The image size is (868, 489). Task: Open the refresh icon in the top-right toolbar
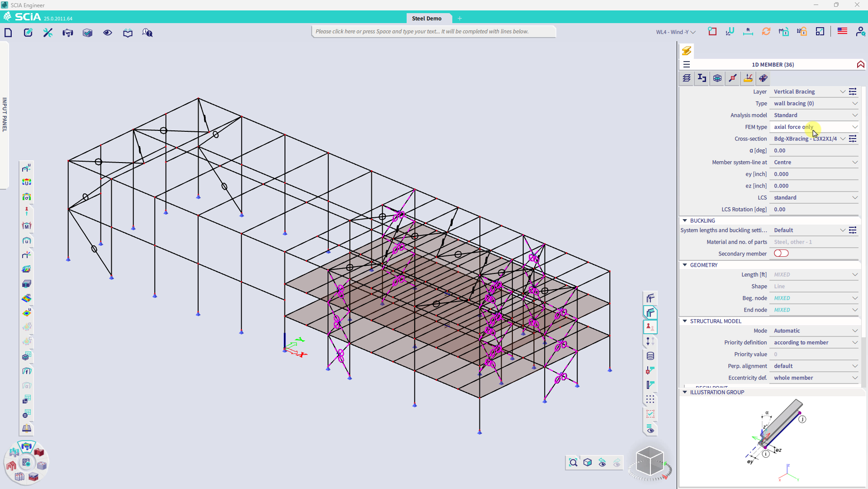point(766,31)
